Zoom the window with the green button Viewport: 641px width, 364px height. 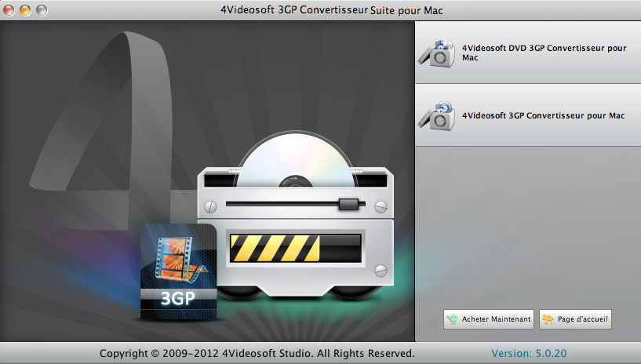[42, 9]
